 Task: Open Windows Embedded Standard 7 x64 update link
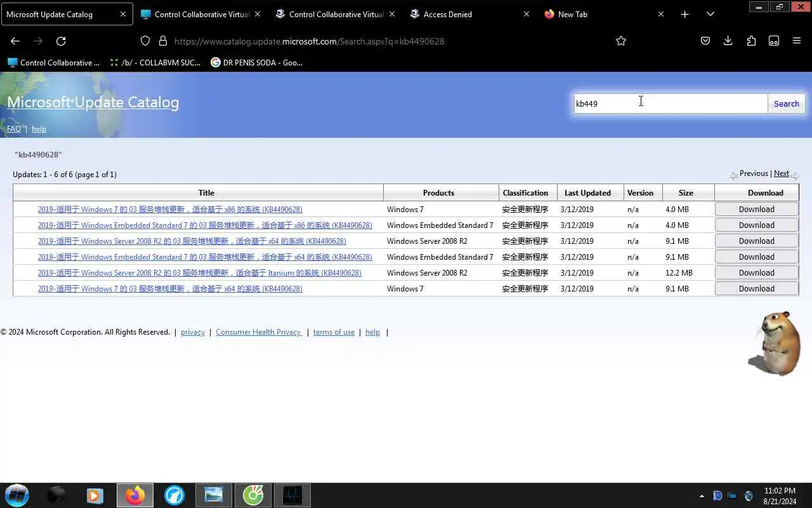point(205,257)
